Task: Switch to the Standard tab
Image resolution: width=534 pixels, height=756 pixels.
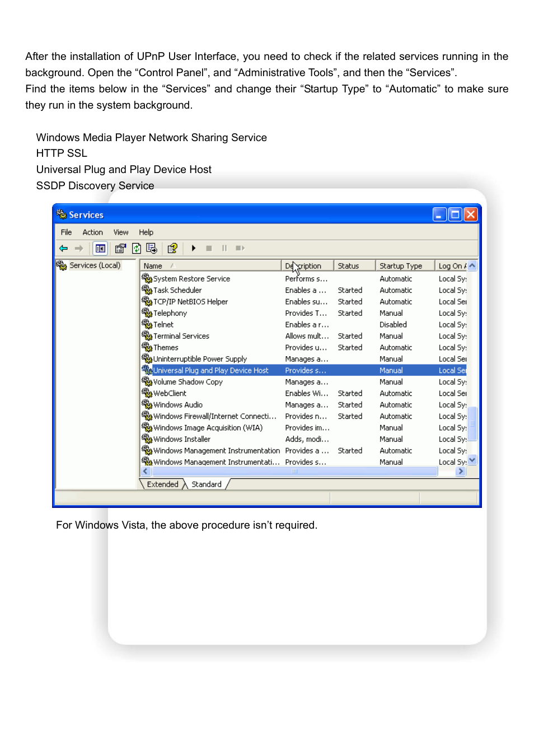Action: point(207,484)
